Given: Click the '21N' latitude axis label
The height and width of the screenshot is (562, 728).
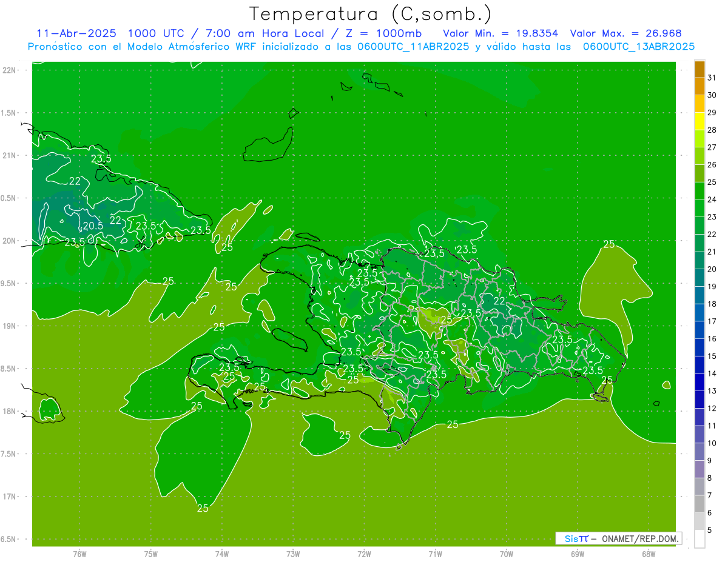Looking at the screenshot, I should [x=9, y=156].
